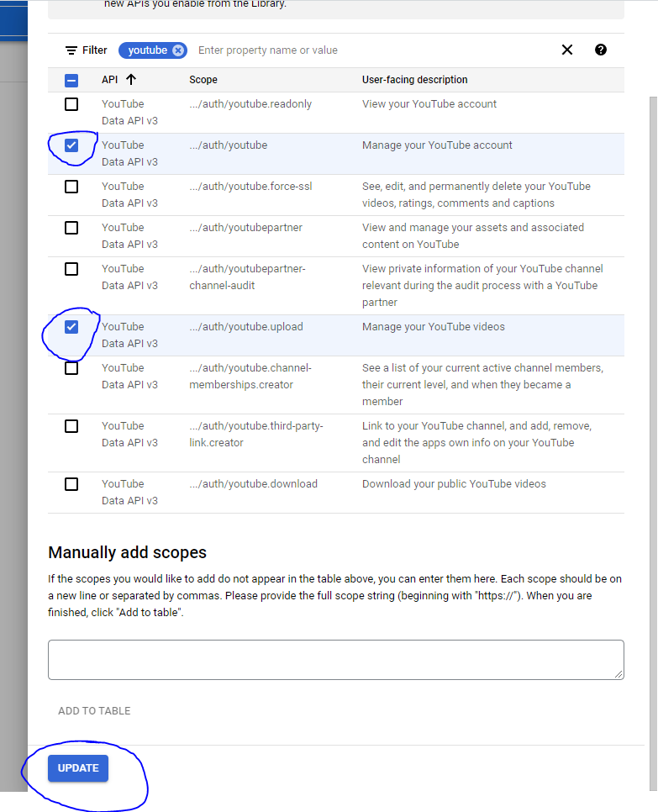Focus the manually add scopes text area

pos(335,659)
